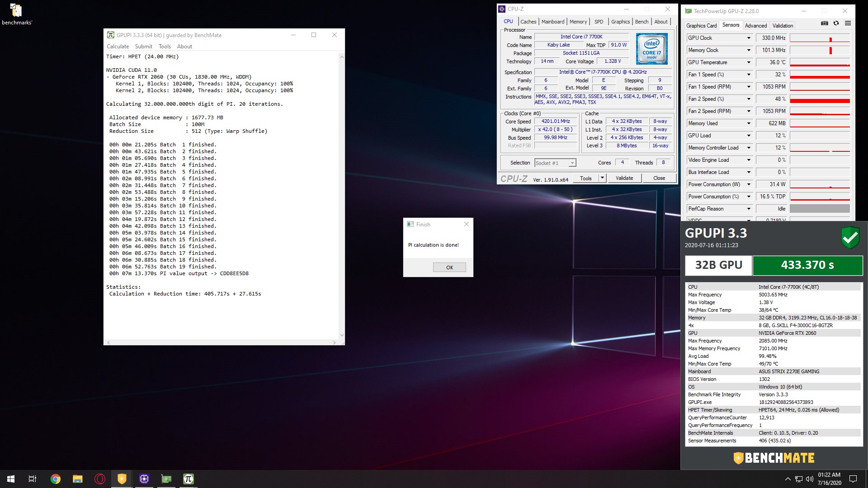
Task: Open the CPU-Z Tools dropdown arrow
Action: click(x=602, y=178)
